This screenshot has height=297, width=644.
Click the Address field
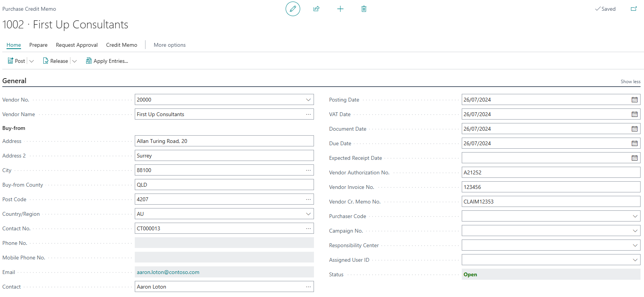[x=224, y=141]
